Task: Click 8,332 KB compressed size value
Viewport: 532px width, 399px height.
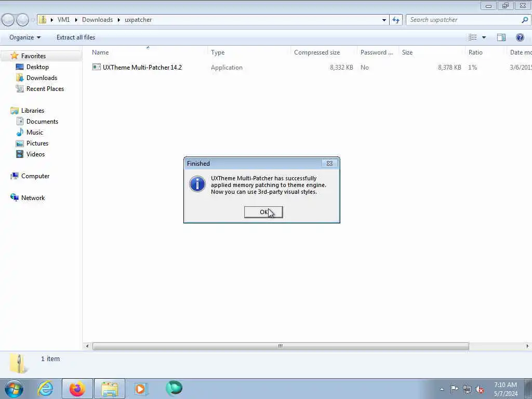Action: pyautogui.click(x=341, y=67)
